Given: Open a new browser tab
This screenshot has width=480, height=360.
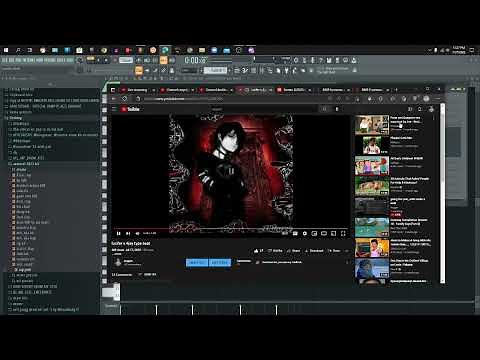Looking at the screenshot, I should 396,90.
